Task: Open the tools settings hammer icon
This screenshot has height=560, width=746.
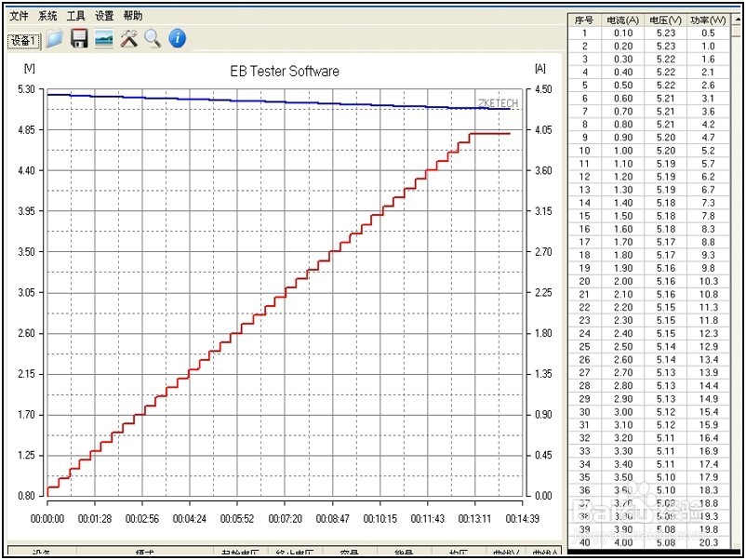Action: 128,38
